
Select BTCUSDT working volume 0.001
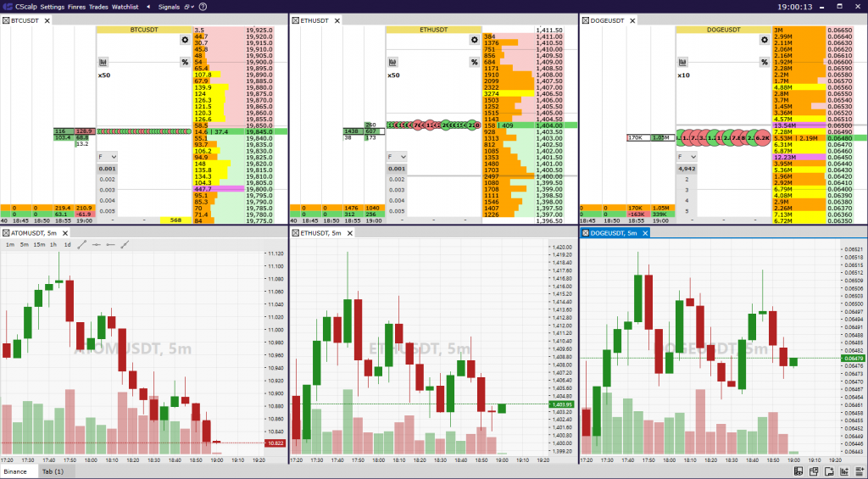tap(108, 169)
